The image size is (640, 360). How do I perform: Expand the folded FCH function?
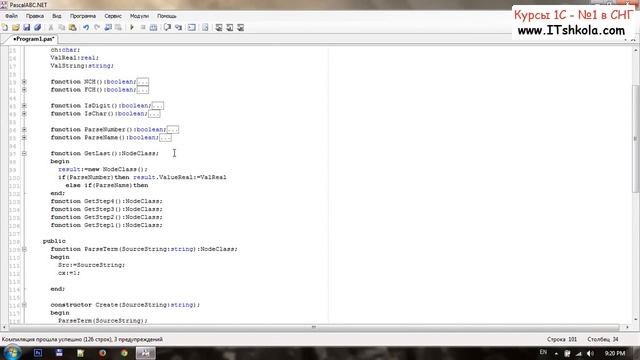pyautogui.click(x=24, y=89)
